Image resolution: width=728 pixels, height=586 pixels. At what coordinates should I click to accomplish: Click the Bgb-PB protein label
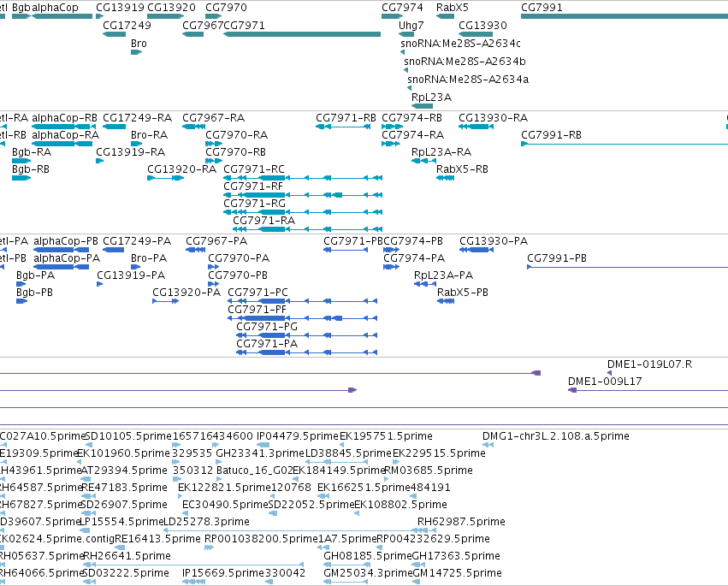[x=34, y=293]
